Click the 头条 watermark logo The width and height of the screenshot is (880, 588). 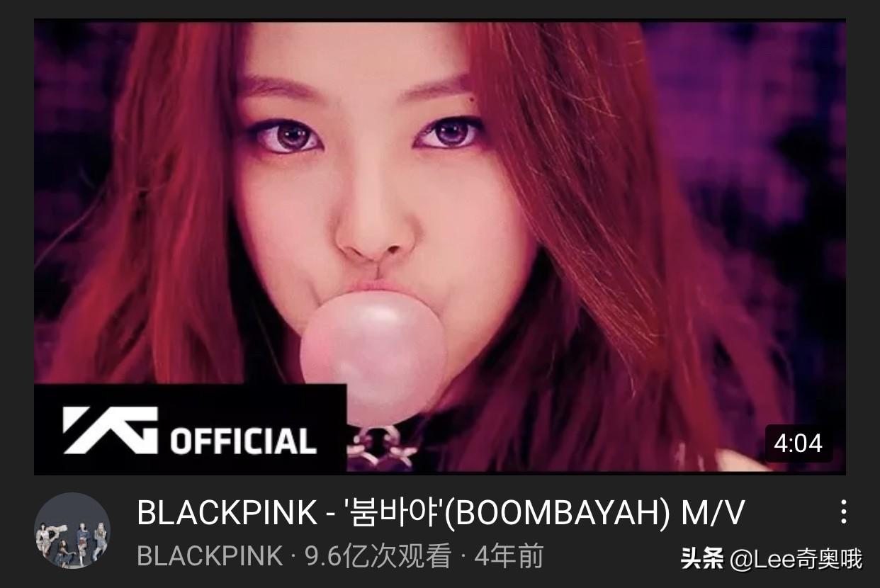(701, 558)
